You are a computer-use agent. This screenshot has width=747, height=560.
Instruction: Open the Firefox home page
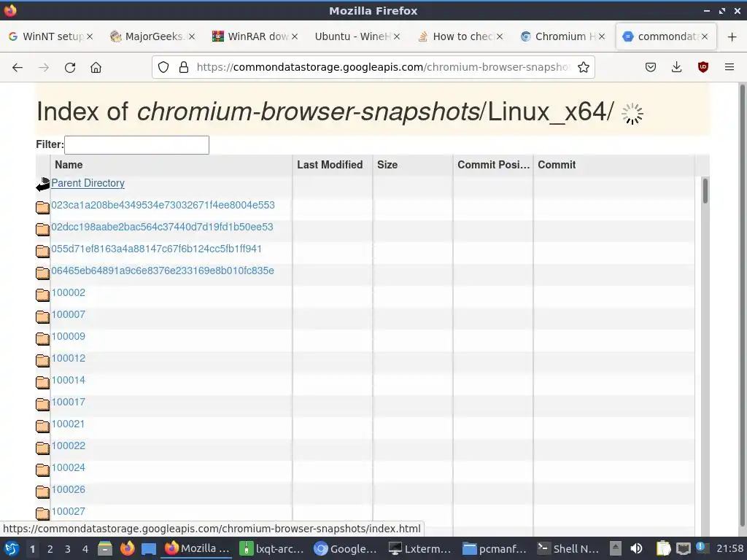(96, 68)
